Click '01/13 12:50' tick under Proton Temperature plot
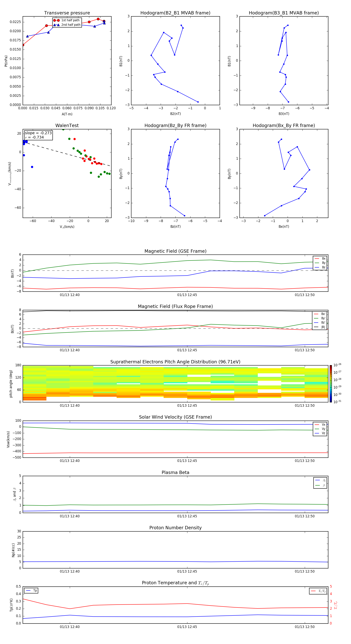351x644 pixels. pos(305,627)
